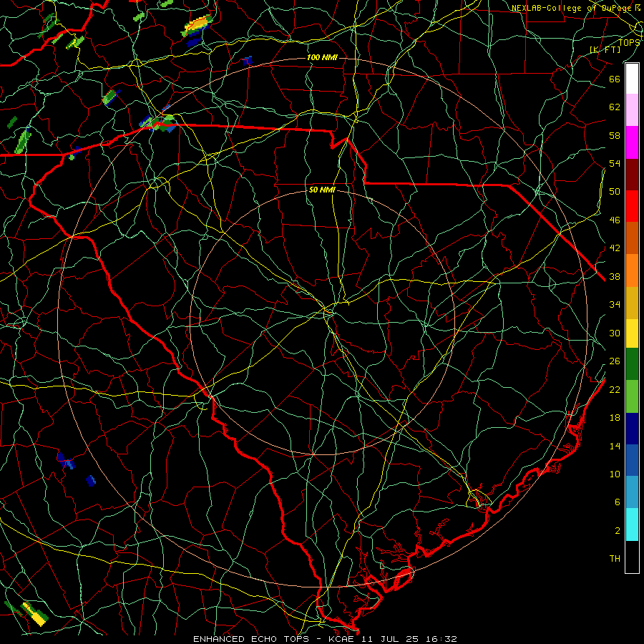The width and height of the screenshot is (644, 644).
Task: Click the 58 legend value
Action: (615, 135)
